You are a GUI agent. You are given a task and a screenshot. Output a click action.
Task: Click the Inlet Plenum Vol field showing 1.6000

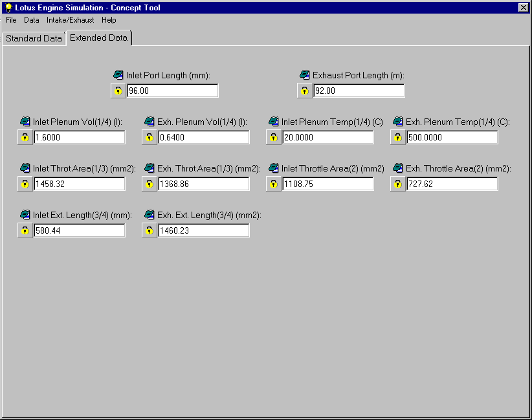click(x=80, y=137)
